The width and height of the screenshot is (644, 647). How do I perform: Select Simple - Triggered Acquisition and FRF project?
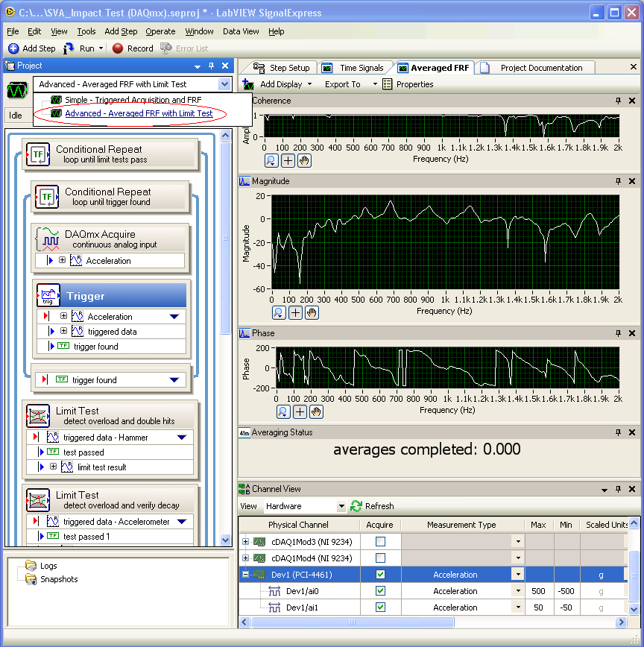133,100
